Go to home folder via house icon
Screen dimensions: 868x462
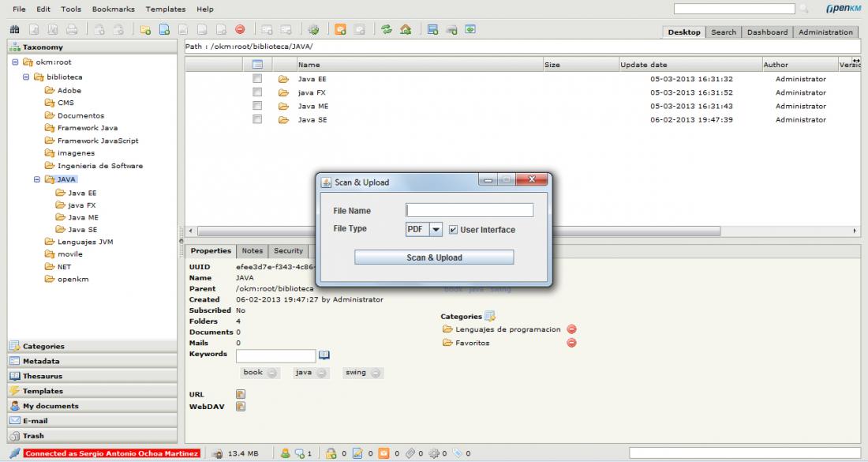coord(406,30)
